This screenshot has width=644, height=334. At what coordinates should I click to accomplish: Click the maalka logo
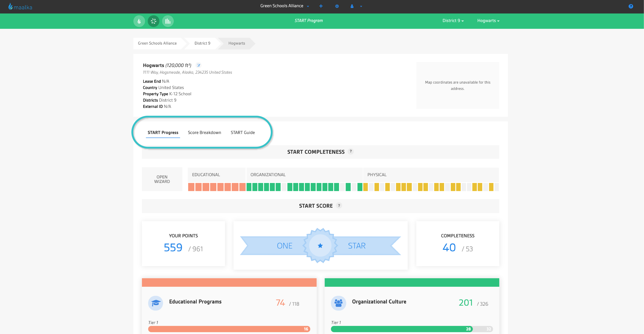[x=20, y=6]
